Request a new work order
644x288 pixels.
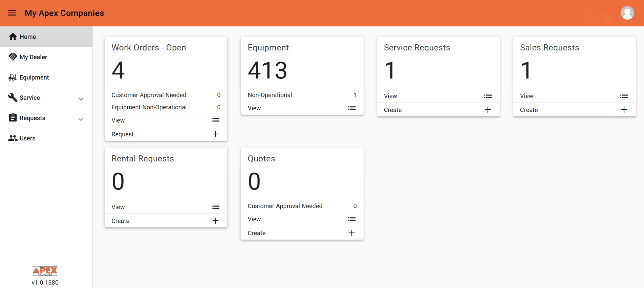[166, 134]
